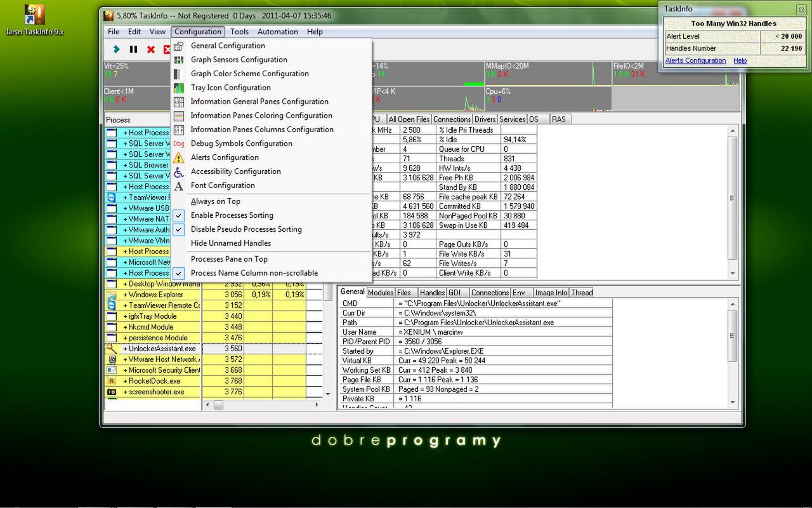Open the Automation menu

(x=277, y=32)
